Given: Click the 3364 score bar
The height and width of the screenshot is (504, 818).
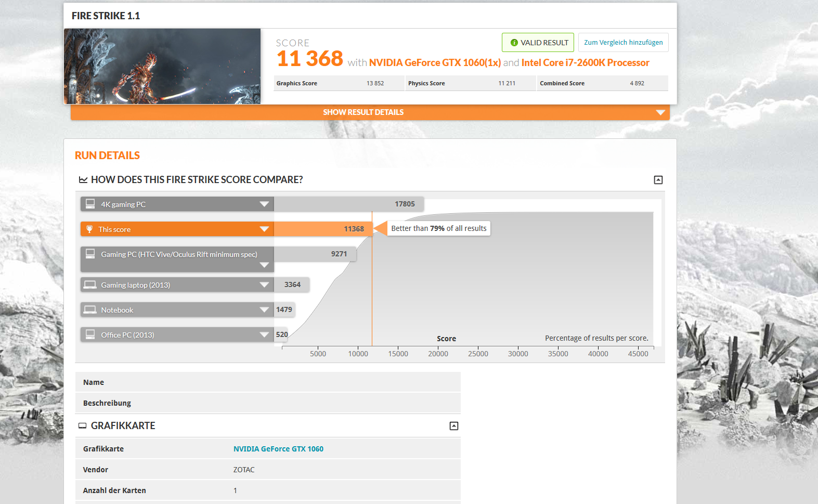Looking at the screenshot, I should coord(292,285).
